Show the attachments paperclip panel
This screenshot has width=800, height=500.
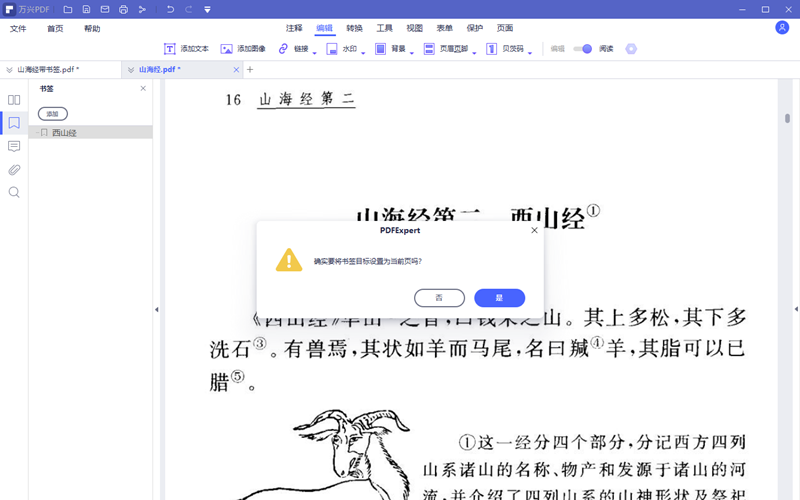14,169
